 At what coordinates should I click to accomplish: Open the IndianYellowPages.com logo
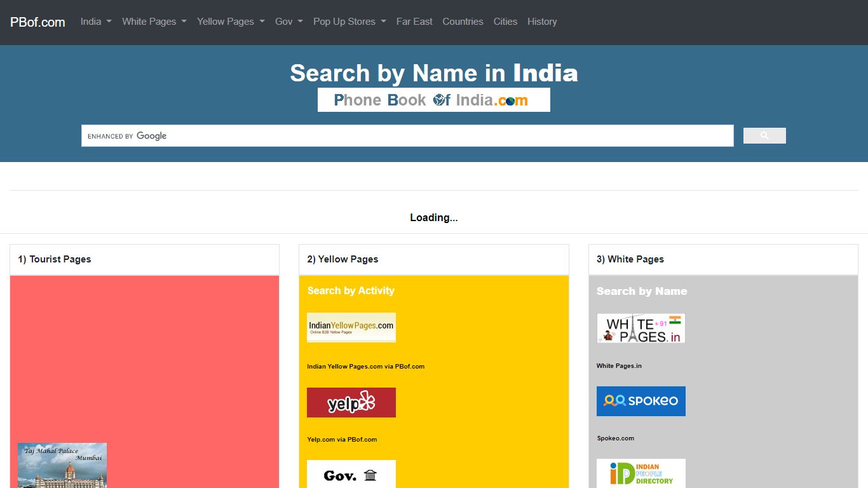tap(351, 327)
